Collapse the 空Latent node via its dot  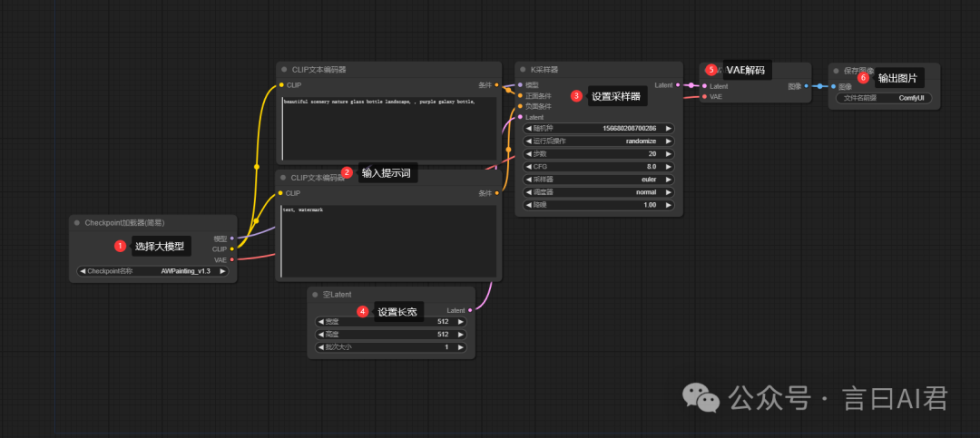pos(316,295)
